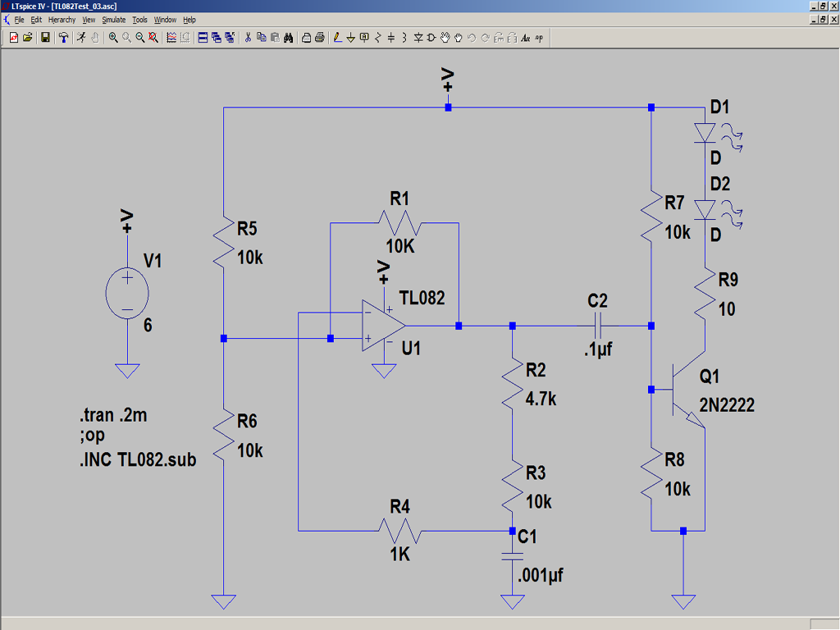Select the SPICE directive .op tool
840x630 pixels.
coord(539,38)
